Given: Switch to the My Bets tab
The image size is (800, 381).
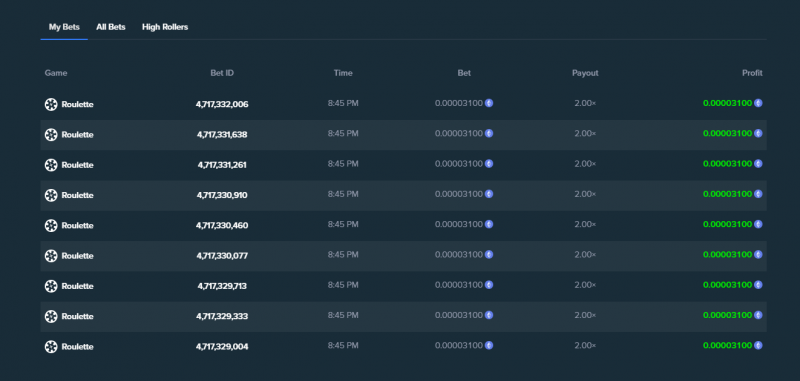Looking at the screenshot, I should 64,27.
